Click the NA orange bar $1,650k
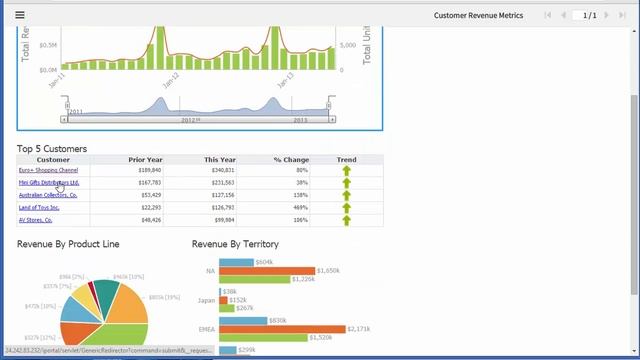The height and width of the screenshot is (360, 640). 267,271
